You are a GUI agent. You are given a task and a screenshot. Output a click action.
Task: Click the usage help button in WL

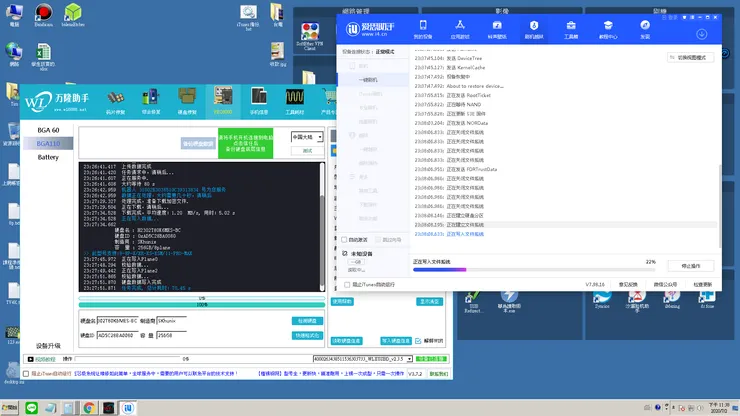click(342, 302)
